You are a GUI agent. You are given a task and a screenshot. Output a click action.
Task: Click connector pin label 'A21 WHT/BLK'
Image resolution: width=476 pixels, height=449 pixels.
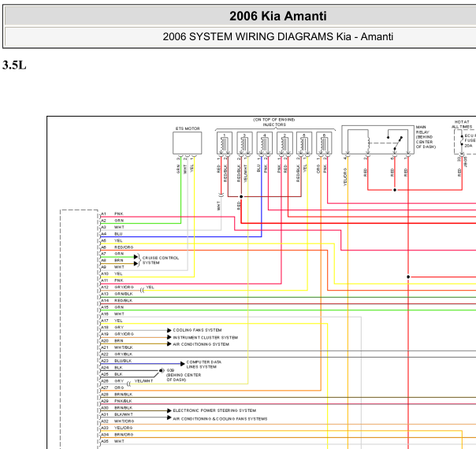(x=117, y=347)
